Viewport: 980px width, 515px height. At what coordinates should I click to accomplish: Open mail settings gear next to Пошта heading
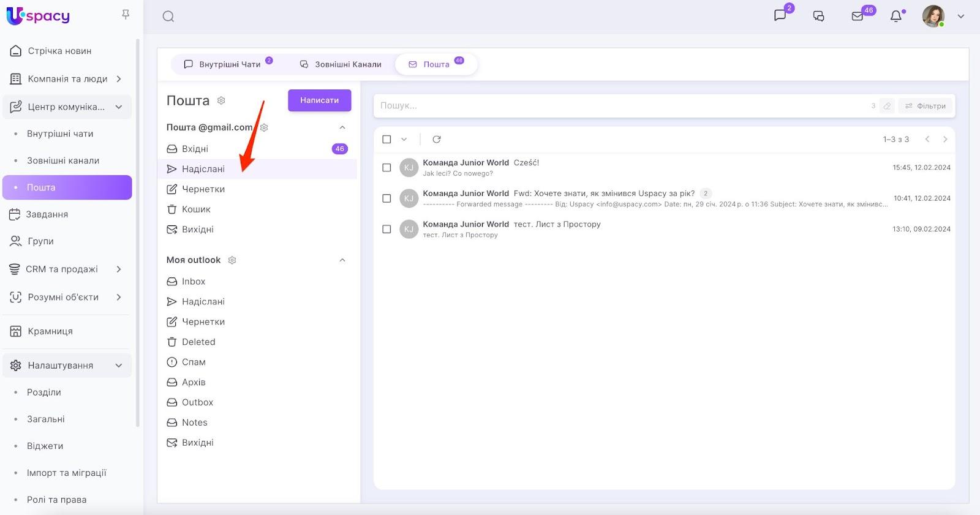point(221,100)
